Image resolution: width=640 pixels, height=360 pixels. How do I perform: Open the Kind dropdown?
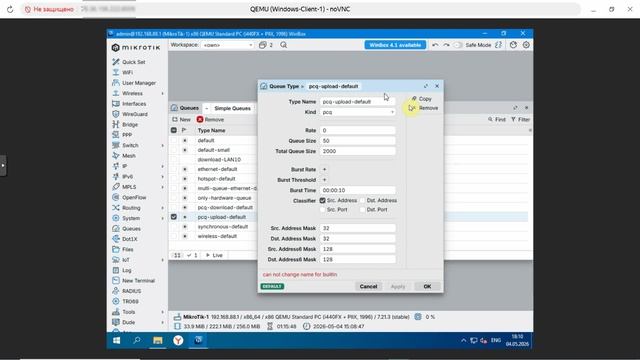[x=358, y=112]
